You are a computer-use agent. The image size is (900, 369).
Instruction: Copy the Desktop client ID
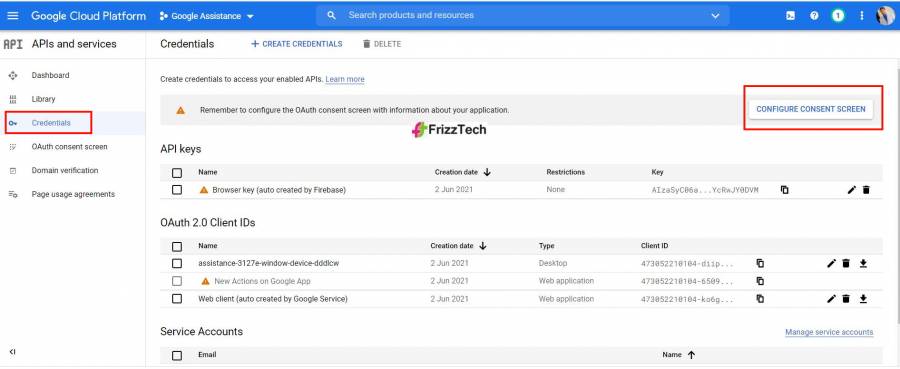(x=760, y=263)
